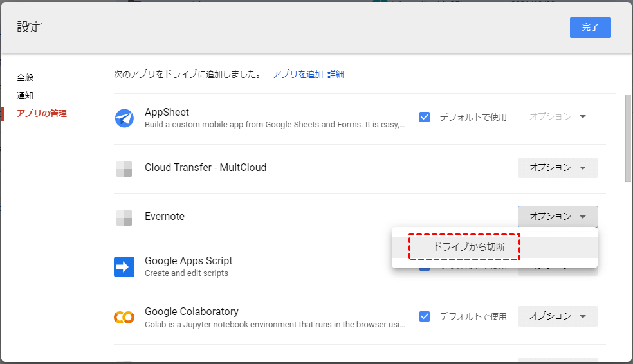Click the AppSheet paper plane icon
633x364 pixels.
click(124, 118)
